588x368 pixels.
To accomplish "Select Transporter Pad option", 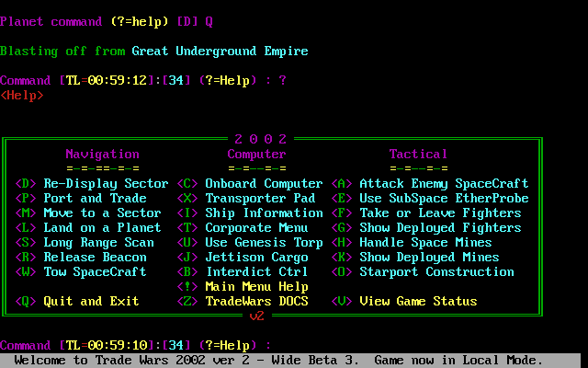I will pos(246,199).
